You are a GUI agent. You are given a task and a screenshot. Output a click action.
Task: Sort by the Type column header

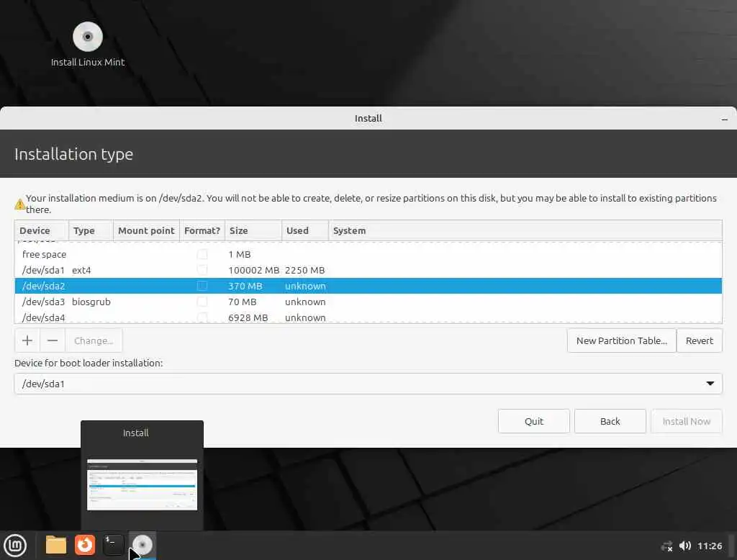coord(91,230)
